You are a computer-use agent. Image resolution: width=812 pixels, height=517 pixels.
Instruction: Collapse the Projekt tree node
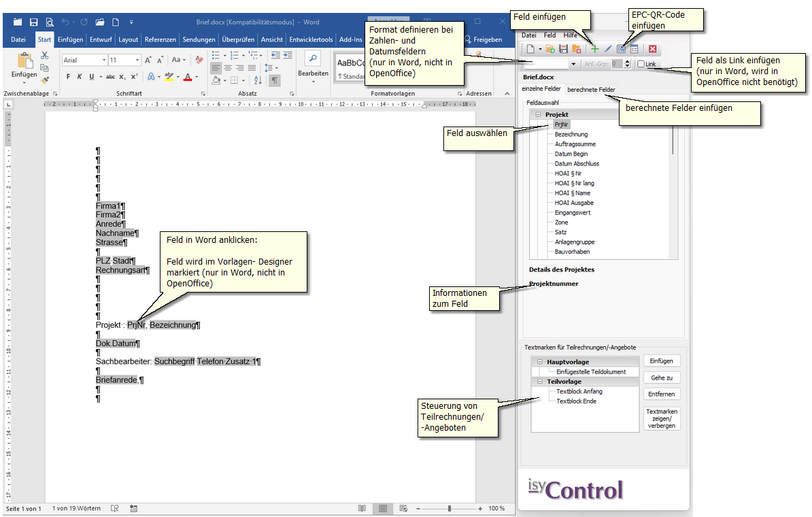[x=538, y=115]
